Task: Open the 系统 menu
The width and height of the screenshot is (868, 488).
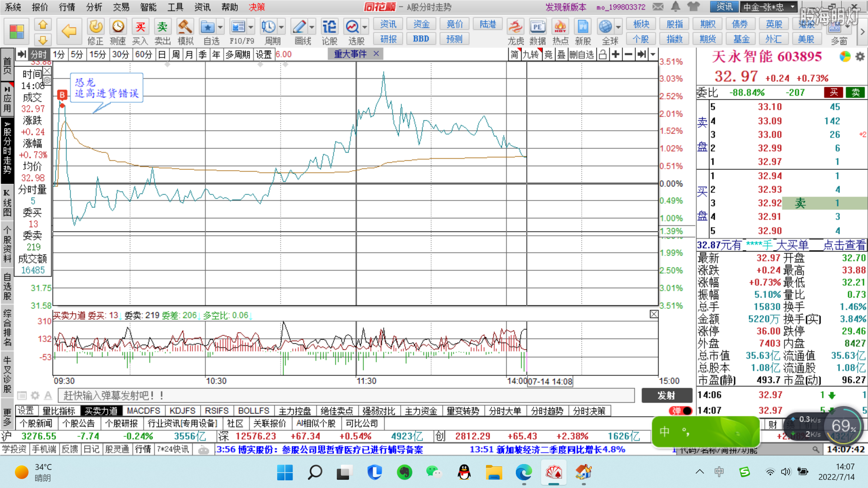Action: pos(13,7)
